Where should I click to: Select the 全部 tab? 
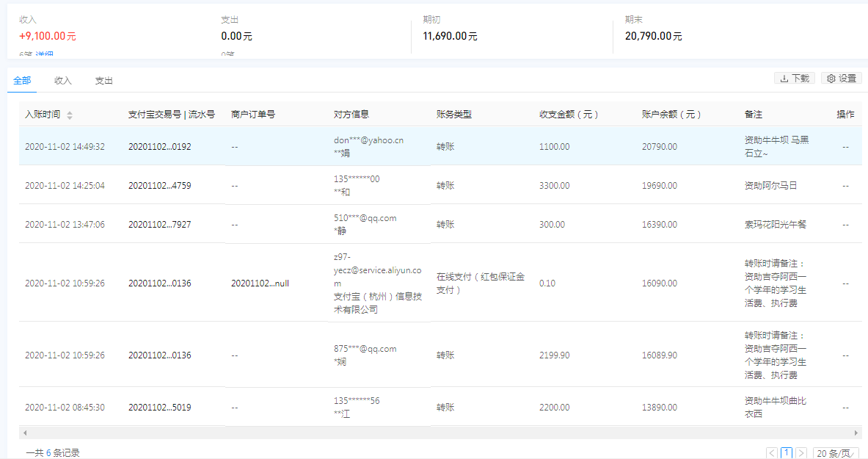point(22,81)
